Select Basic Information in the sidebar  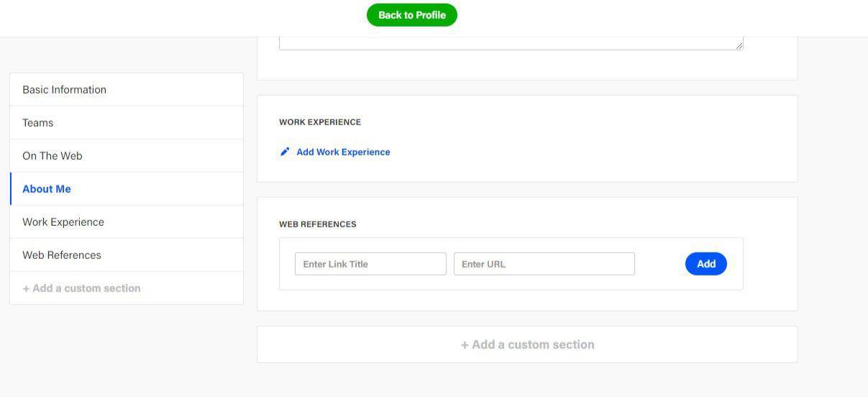[x=127, y=90]
